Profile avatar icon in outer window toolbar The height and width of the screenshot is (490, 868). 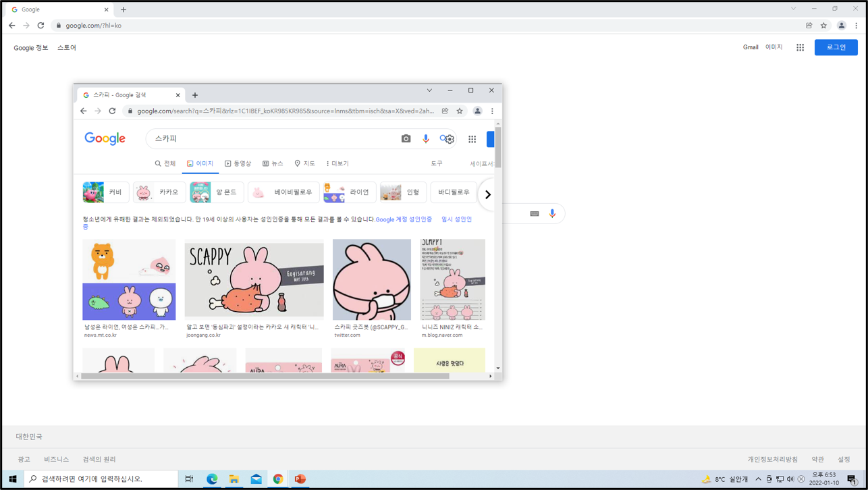coord(841,26)
